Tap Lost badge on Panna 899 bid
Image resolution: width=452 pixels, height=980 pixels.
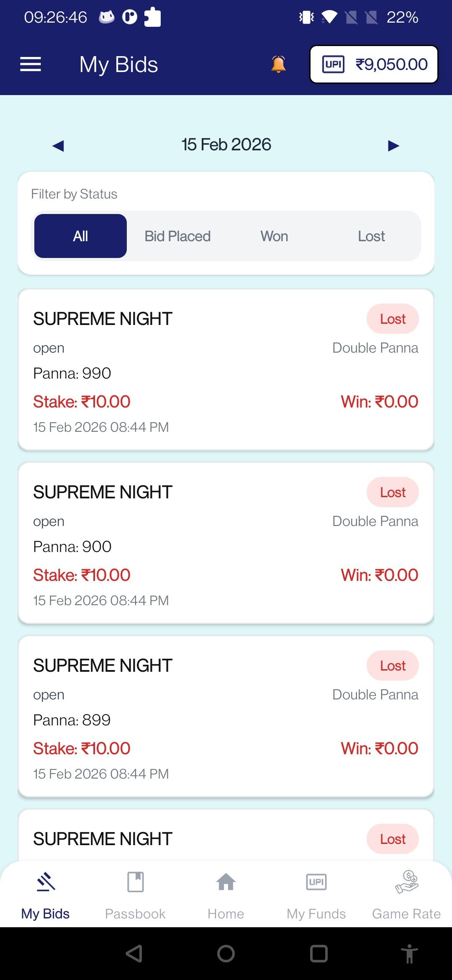click(x=393, y=665)
